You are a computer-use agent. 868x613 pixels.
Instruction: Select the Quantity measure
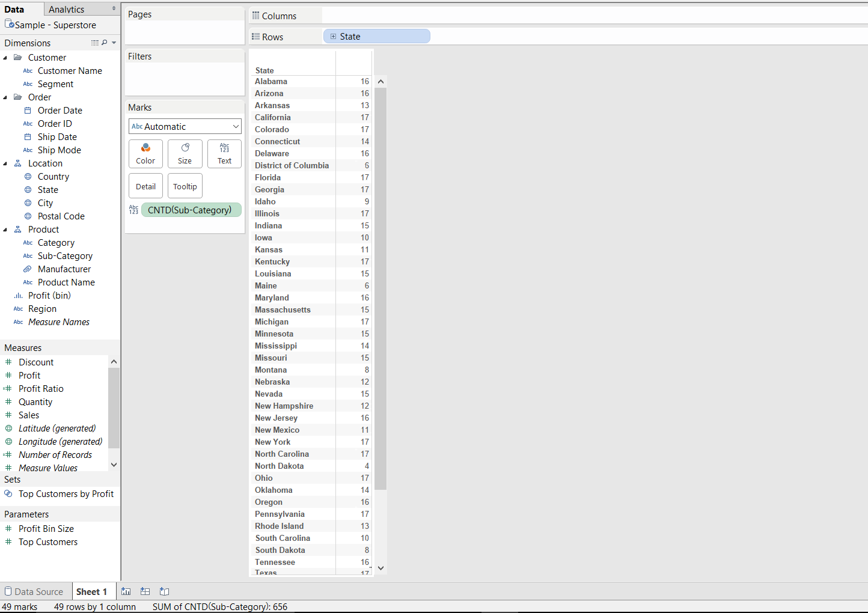click(35, 402)
